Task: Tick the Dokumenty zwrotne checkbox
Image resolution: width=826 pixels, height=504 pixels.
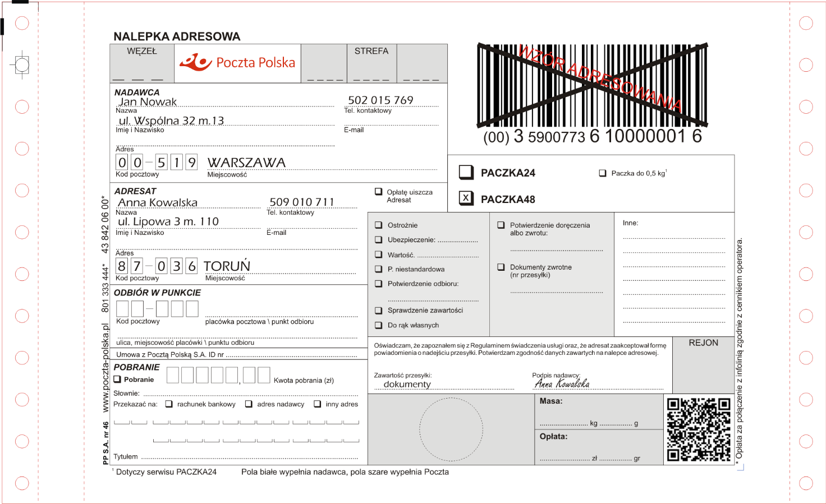Action: (501, 267)
